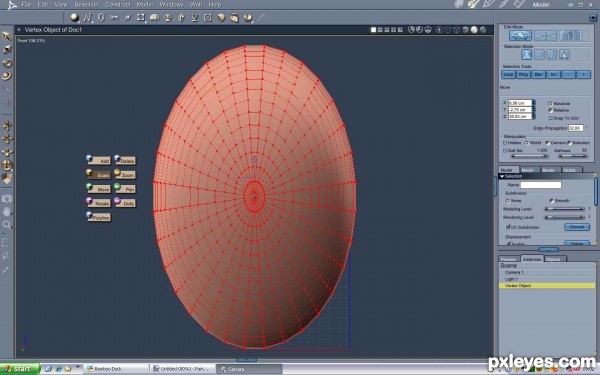The width and height of the screenshot is (600, 375).
Task: Click the Name input field
Action: tap(541, 185)
